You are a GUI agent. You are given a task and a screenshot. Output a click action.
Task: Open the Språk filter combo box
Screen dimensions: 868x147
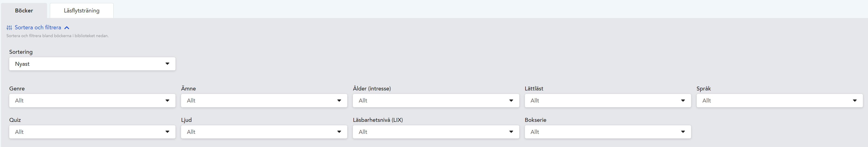780,101
